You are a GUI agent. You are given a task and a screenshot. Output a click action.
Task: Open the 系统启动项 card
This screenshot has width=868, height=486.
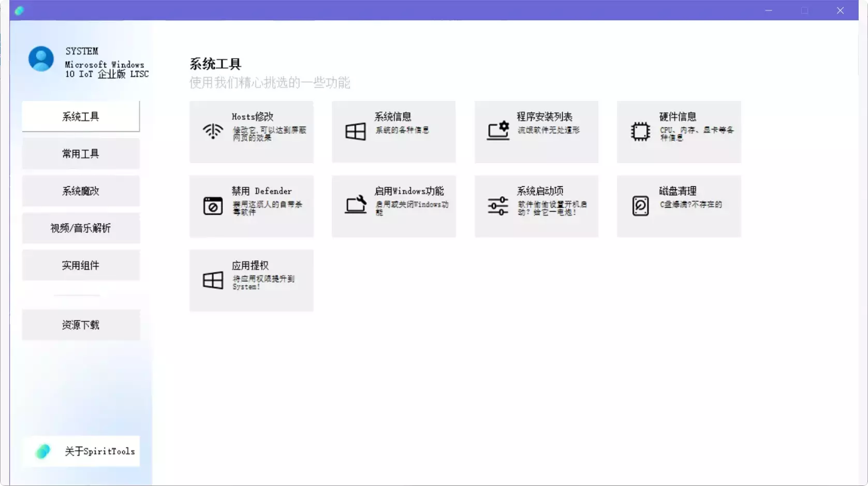click(536, 205)
